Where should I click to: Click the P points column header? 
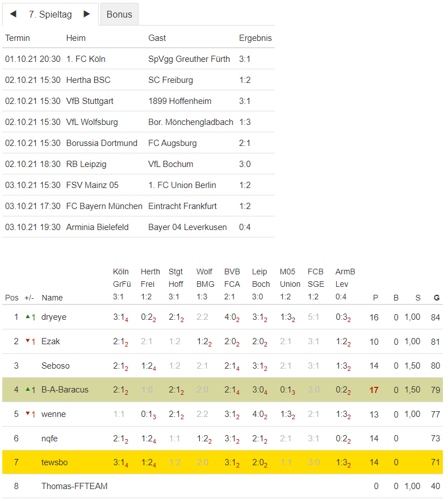(x=375, y=298)
